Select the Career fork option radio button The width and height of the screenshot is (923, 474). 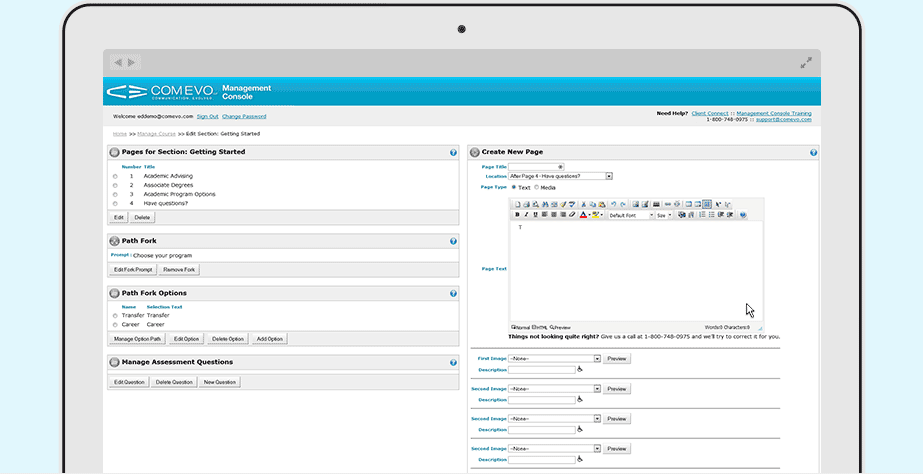pyautogui.click(x=115, y=325)
